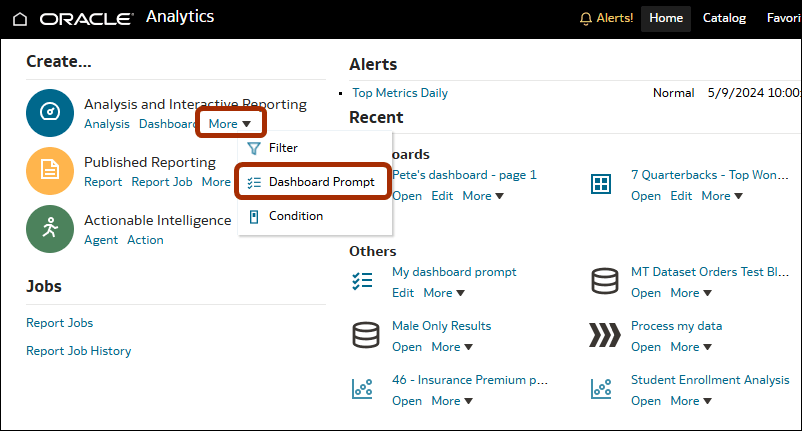Create a new Action

(x=145, y=240)
